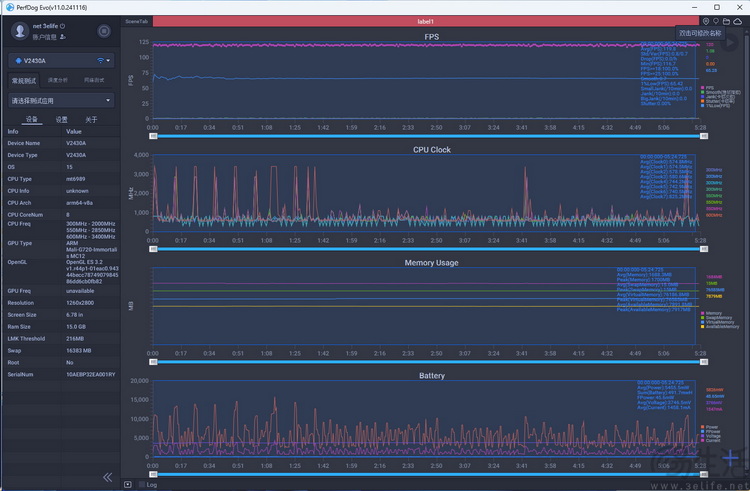The image size is (750, 491).
Task: Toggle AvailableMemory series in memory legend
Action: (x=720, y=327)
